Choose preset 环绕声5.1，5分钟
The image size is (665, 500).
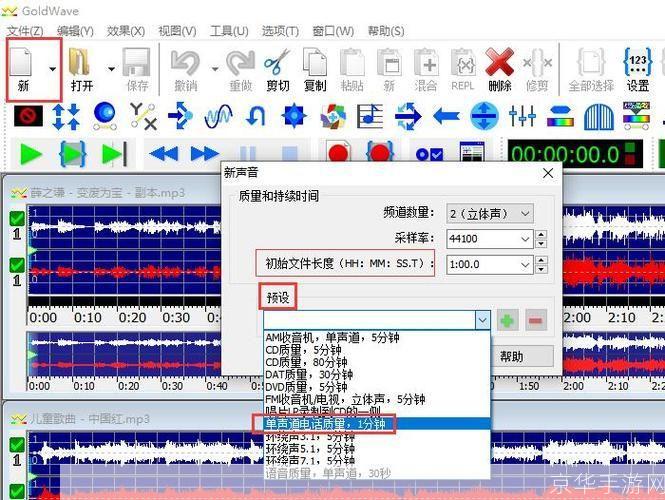coord(377,448)
